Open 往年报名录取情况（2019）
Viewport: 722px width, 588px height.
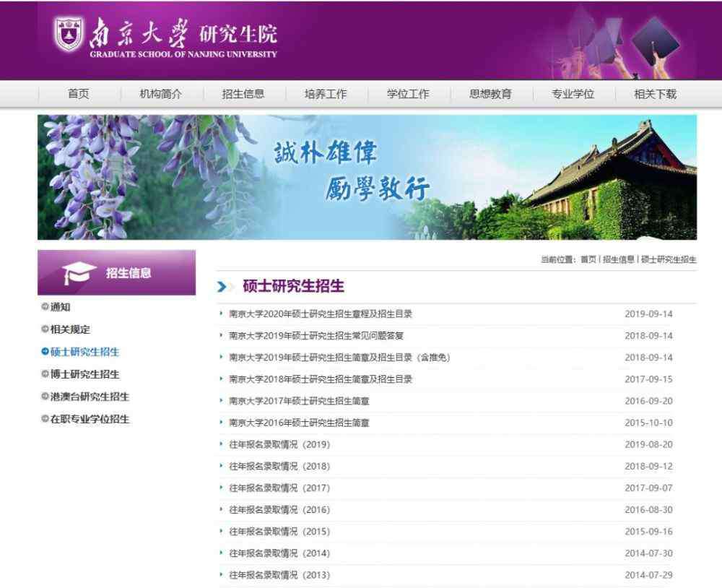tap(279, 444)
